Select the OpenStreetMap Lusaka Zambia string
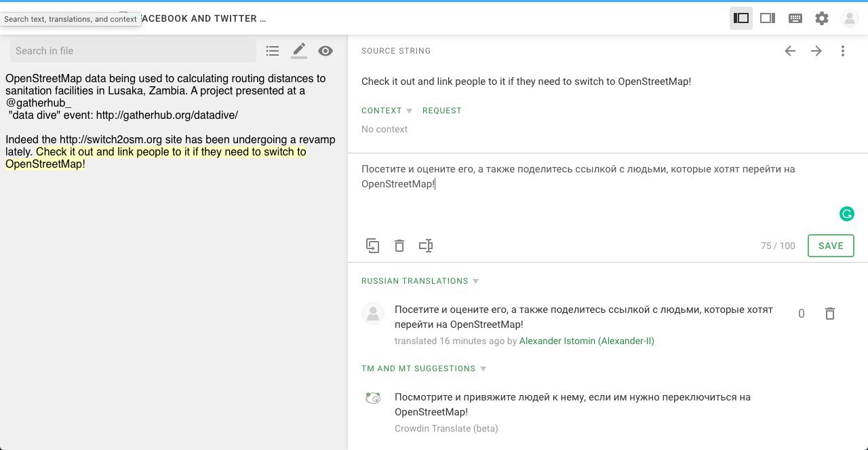The image size is (868, 450). pyautogui.click(x=165, y=90)
